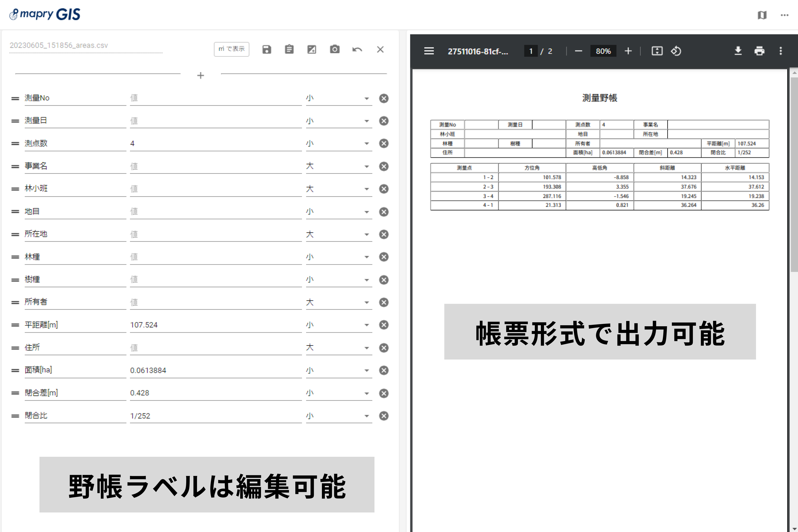The width and height of the screenshot is (798, 532).
Task: Click the ㎡で表示 button
Action: [x=231, y=49]
